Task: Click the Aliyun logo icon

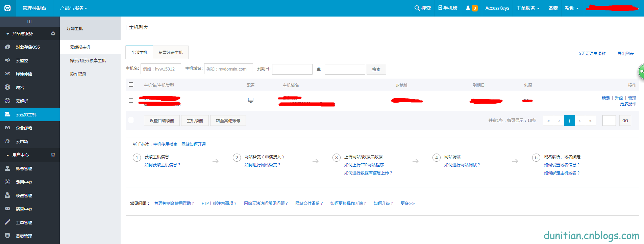Action: point(7,8)
